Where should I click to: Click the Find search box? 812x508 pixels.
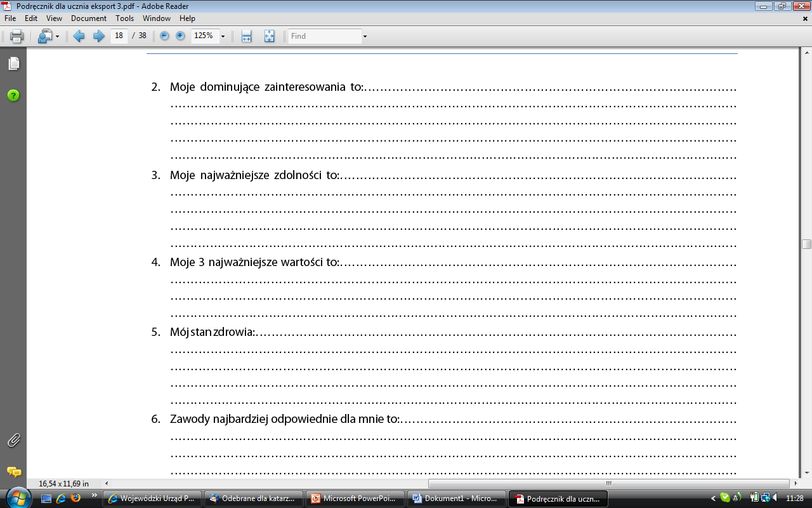click(x=325, y=36)
